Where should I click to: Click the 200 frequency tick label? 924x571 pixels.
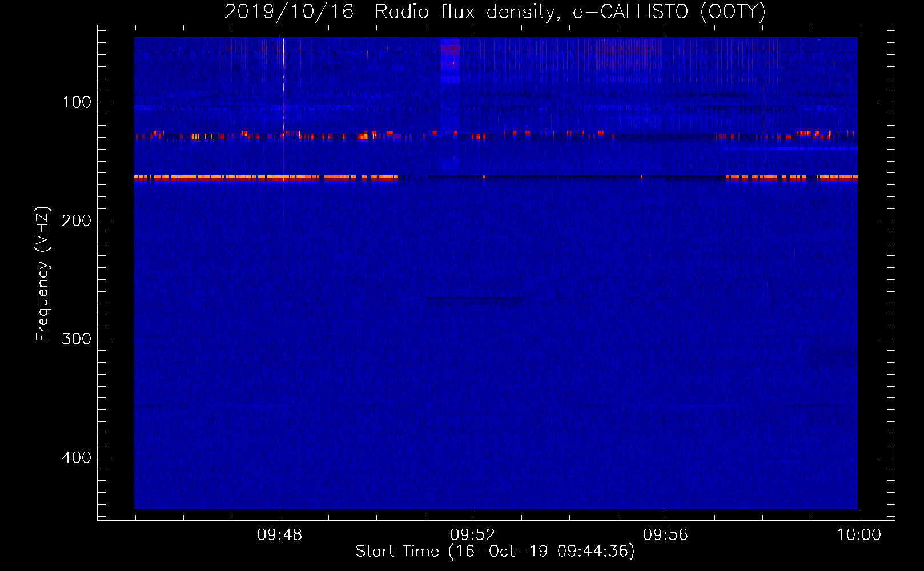point(77,220)
